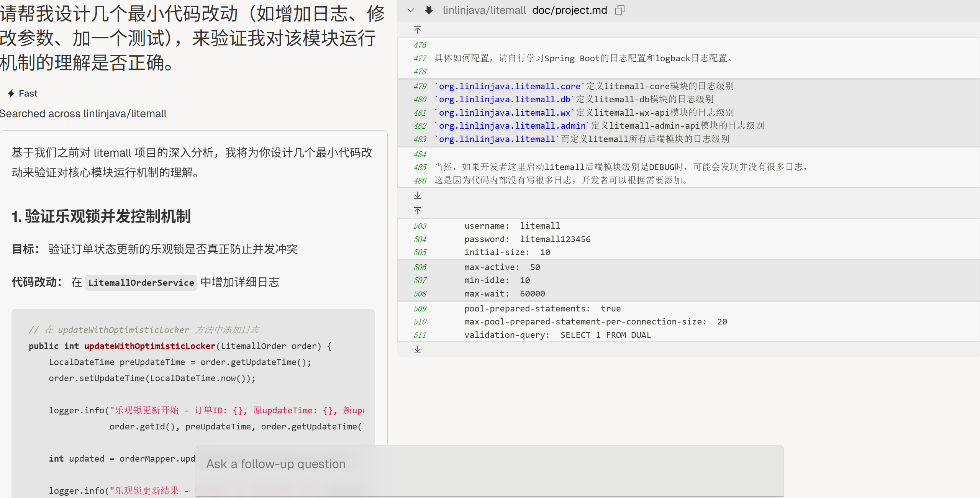The width and height of the screenshot is (980, 498).
Task: Click the Fast mode label
Action: point(28,93)
